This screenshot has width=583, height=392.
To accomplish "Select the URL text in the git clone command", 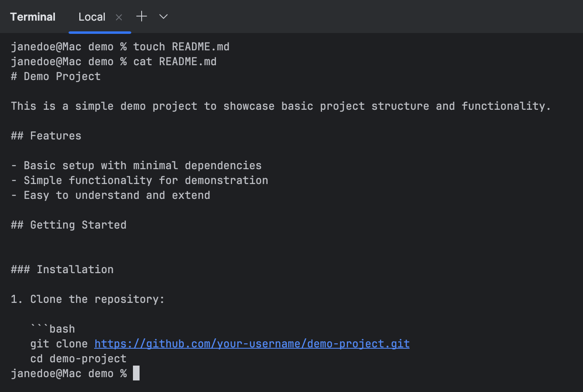I will point(252,343).
